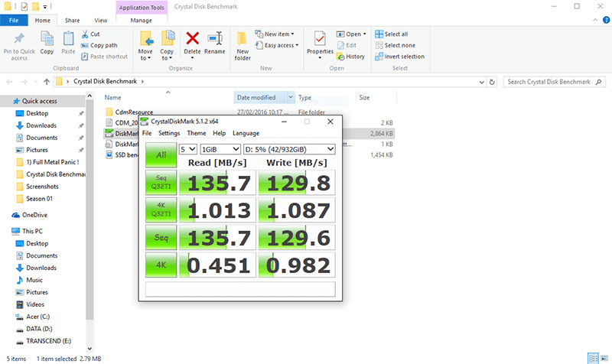
Task: Open Season 01 folder in navigation pane
Action: pyautogui.click(x=39, y=199)
